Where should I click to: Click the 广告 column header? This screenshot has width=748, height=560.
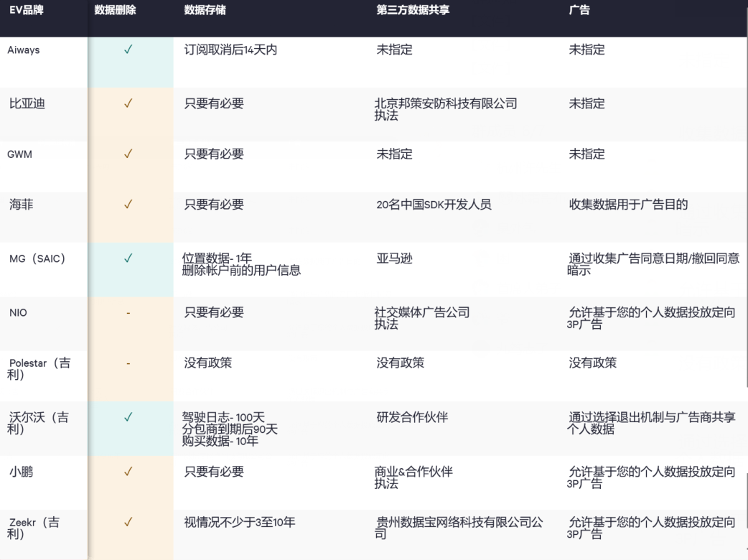580,11
